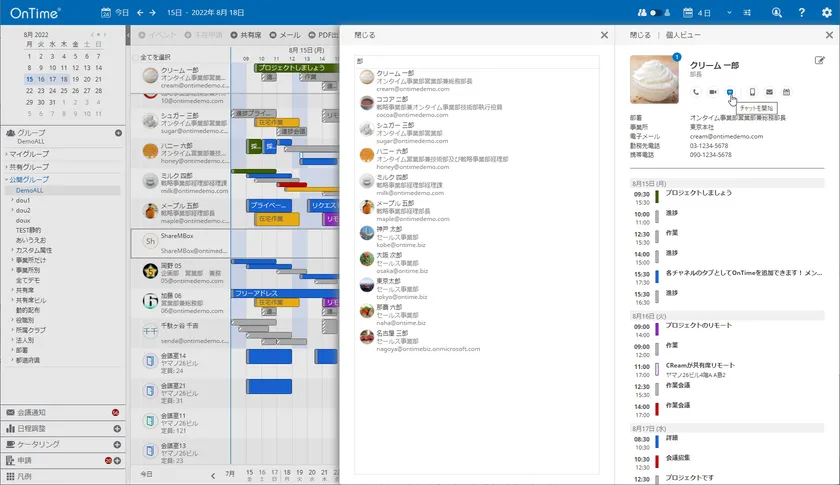Select date 17 in the mini calendar
This screenshot has height=485, width=840.
52,79
